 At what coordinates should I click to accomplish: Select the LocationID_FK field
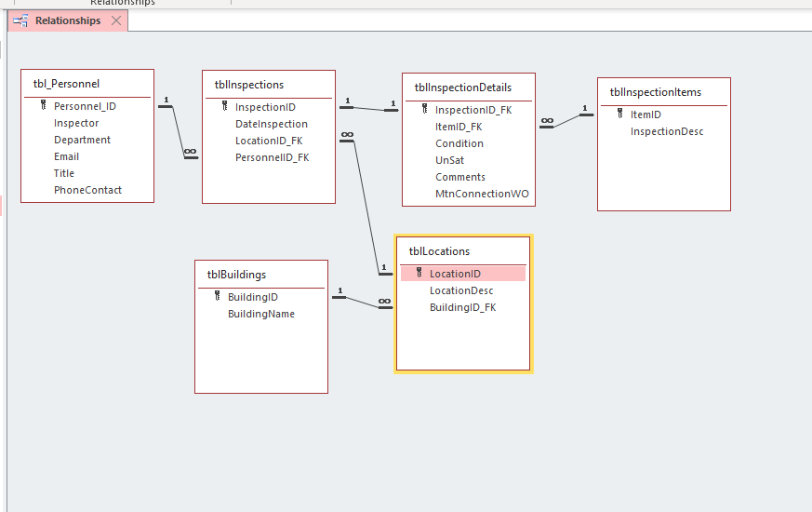(269, 141)
